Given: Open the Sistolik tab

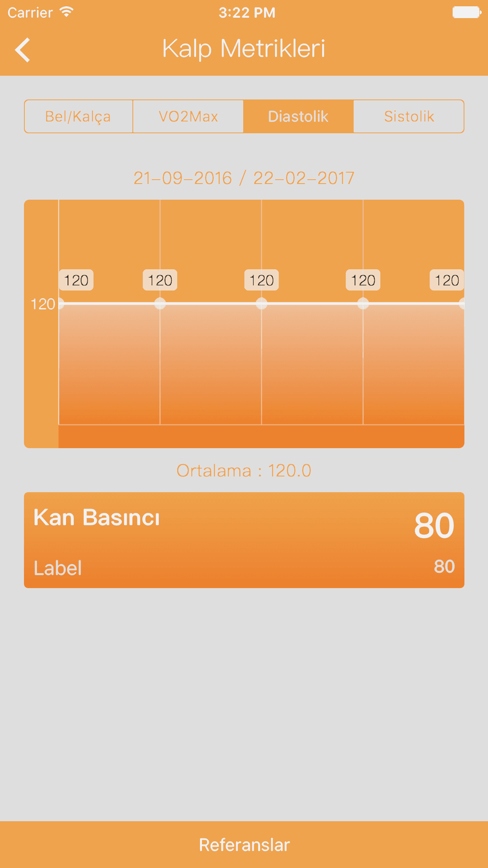Looking at the screenshot, I should click(x=409, y=116).
